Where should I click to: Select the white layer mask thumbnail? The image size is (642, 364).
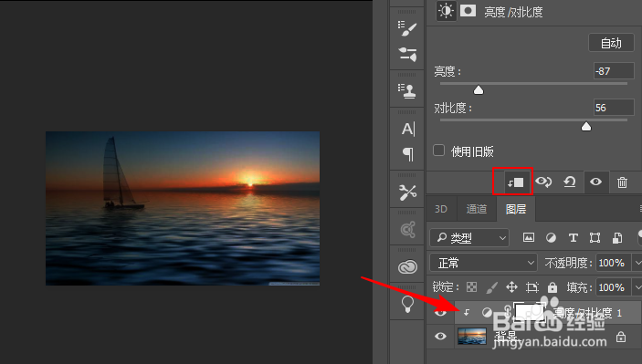click(x=529, y=313)
